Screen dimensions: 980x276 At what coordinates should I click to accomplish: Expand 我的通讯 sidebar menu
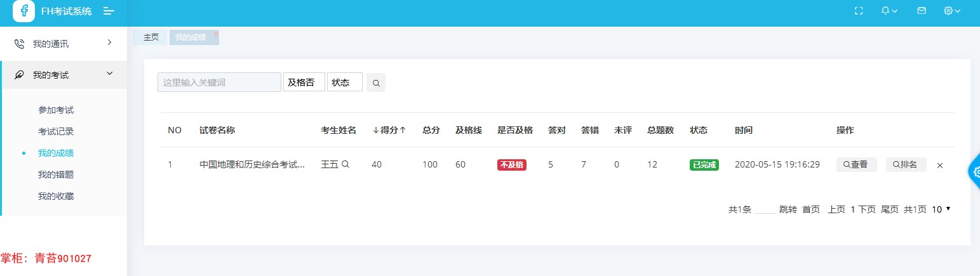[64, 44]
